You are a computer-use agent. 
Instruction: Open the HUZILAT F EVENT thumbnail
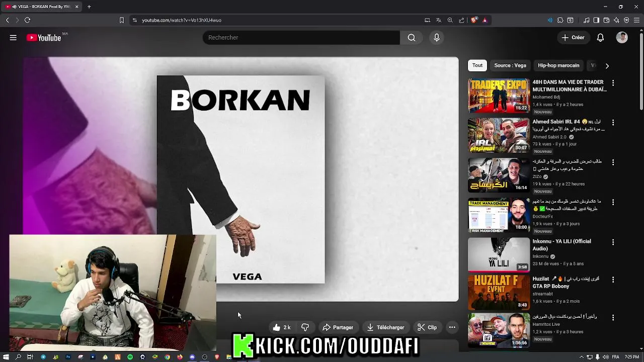pos(499,292)
